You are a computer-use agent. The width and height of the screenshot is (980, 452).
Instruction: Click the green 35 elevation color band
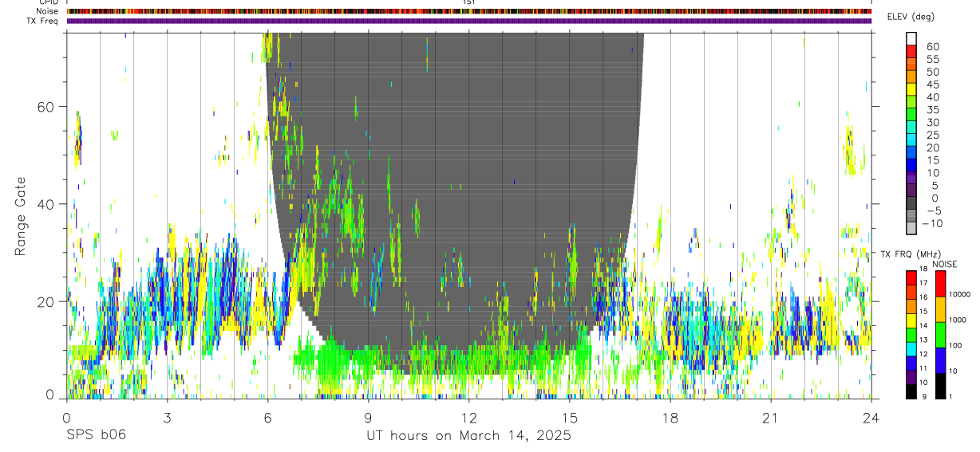(x=911, y=115)
